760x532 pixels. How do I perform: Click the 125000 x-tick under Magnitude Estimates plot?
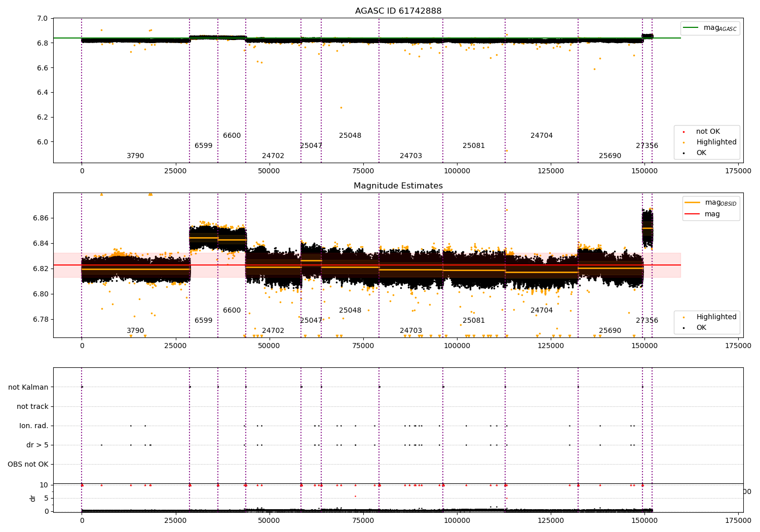(551, 346)
